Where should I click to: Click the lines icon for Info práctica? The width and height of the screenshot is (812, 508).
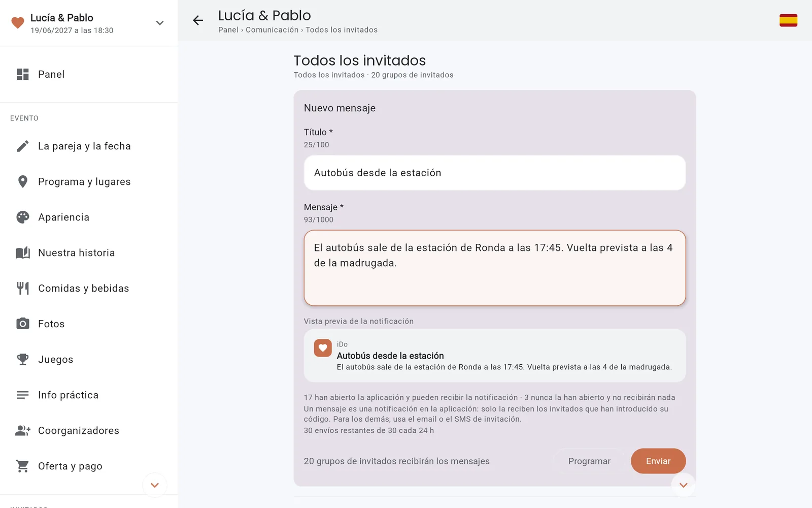coord(23,395)
